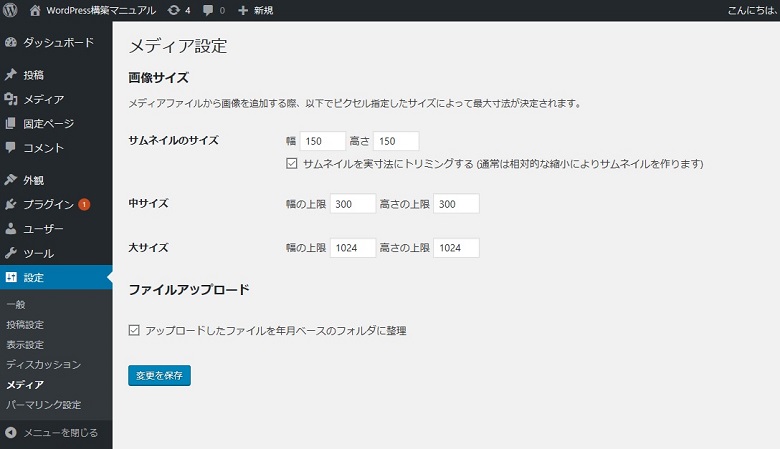Open ディスカッション submenu item
This screenshot has height=449, width=780.
point(43,364)
